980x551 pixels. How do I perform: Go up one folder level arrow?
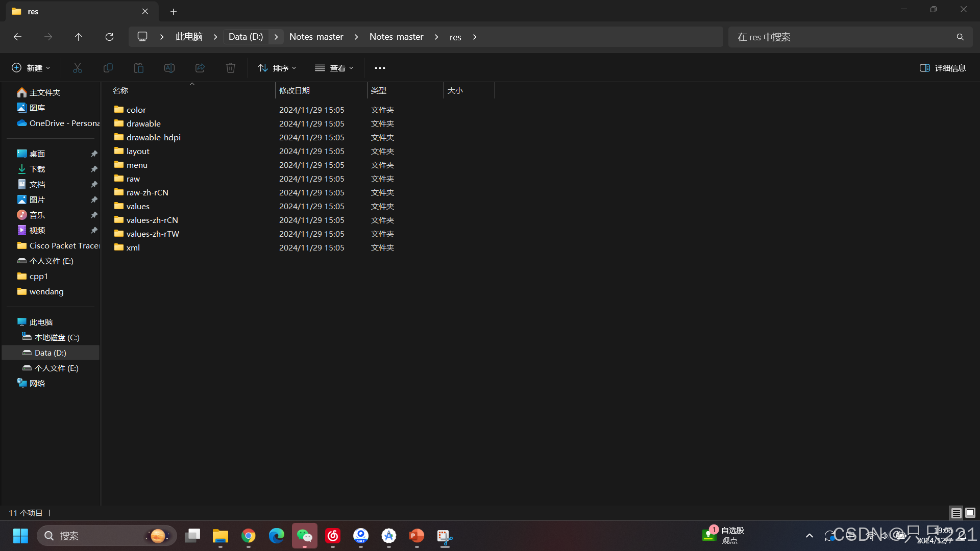coord(79,37)
